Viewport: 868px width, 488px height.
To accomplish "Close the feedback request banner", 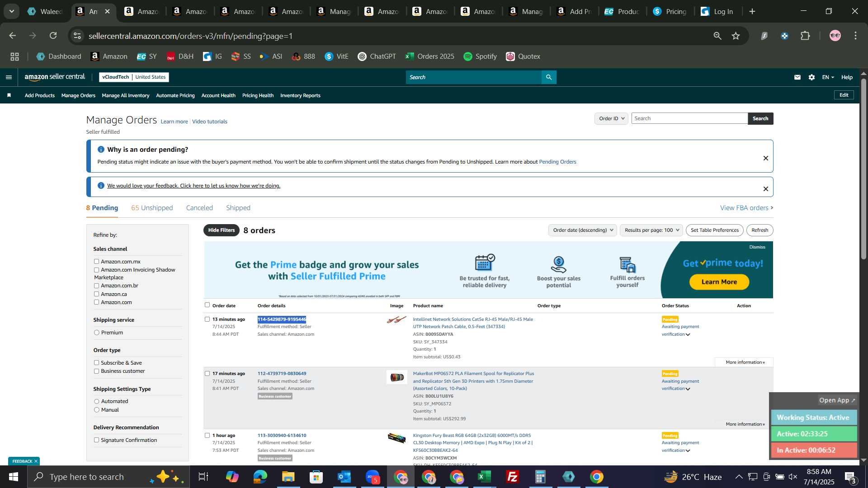I will (766, 189).
